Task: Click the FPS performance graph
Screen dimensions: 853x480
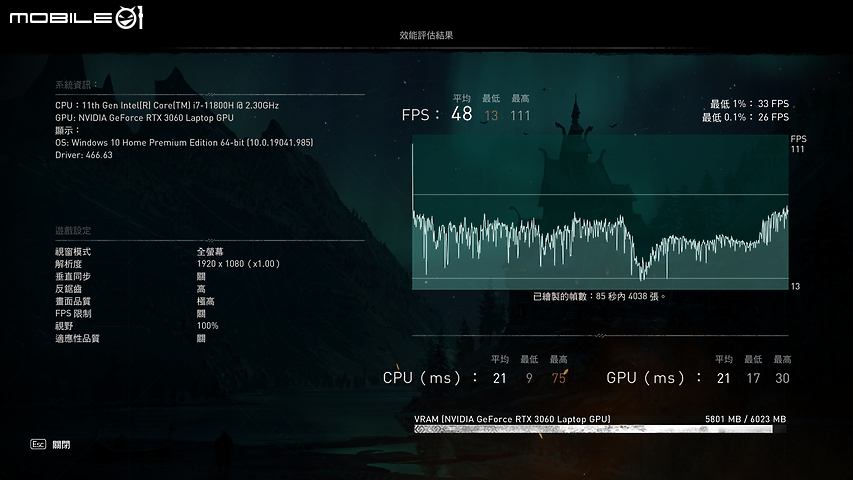Action: click(600, 212)
